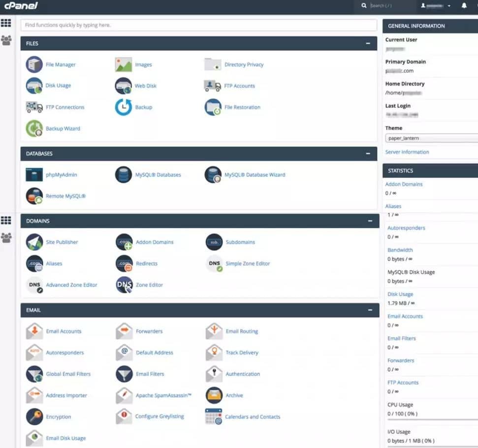Focus the find functions search box
The image size is (478, 448).
coord(199,25)
